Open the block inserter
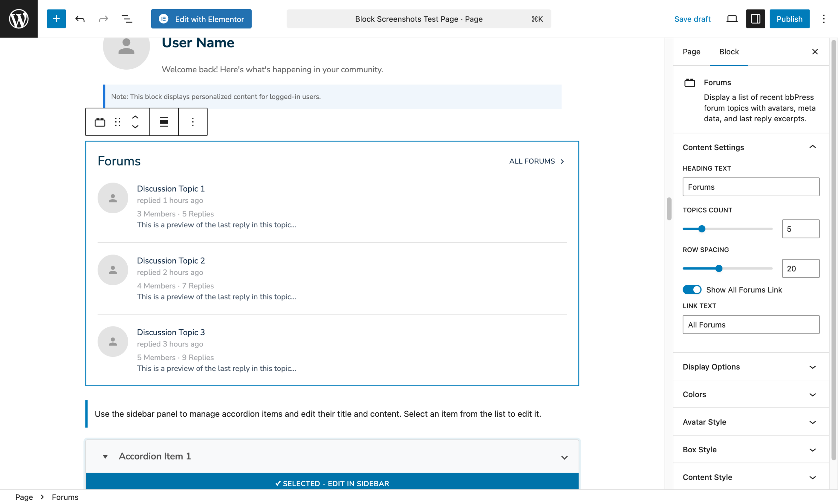 pos(56,19)
